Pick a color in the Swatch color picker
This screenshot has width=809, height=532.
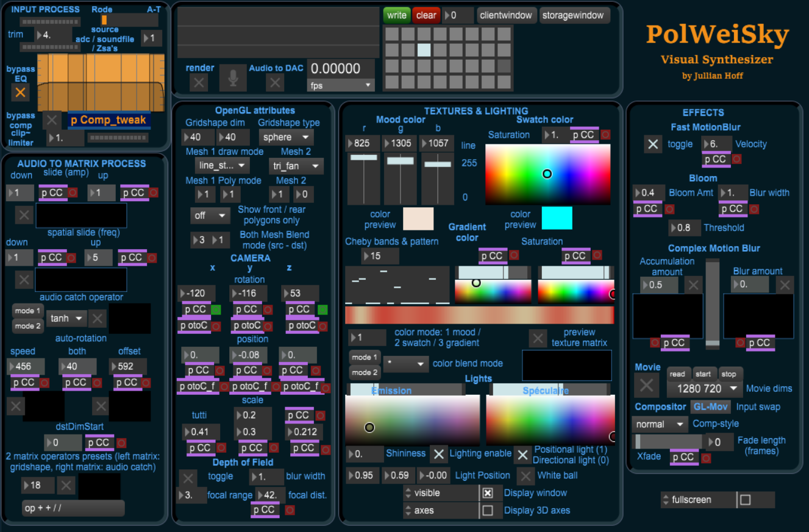[x=547, y=174]
